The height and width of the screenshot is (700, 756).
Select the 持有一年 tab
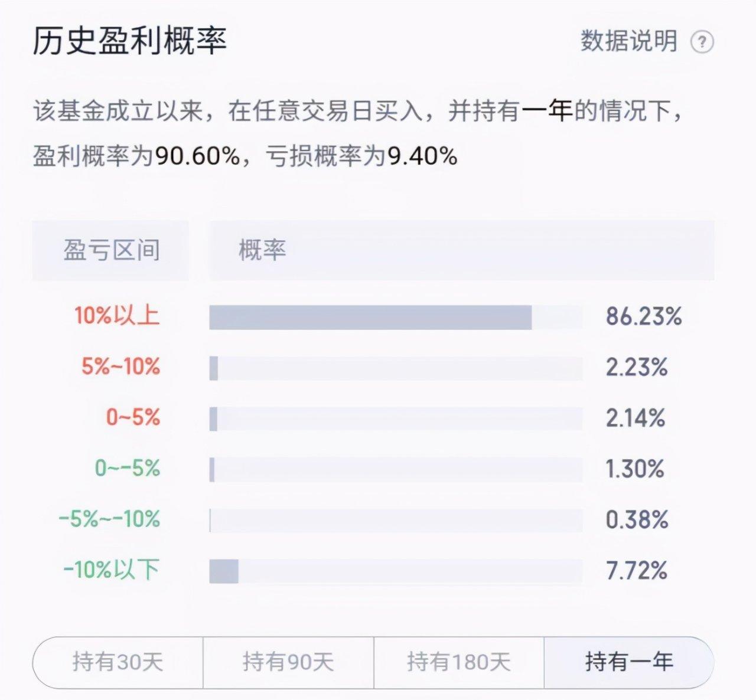click(629, 662)
